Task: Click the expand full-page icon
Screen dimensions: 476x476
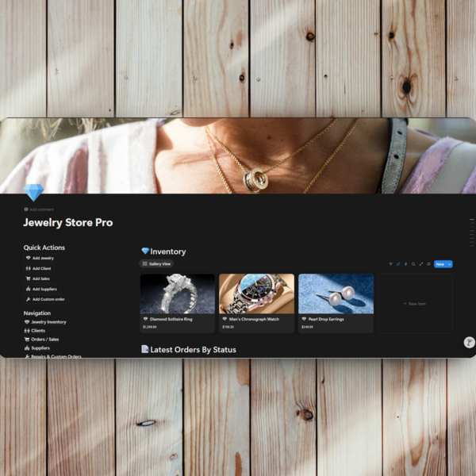Action: [421, 264]
